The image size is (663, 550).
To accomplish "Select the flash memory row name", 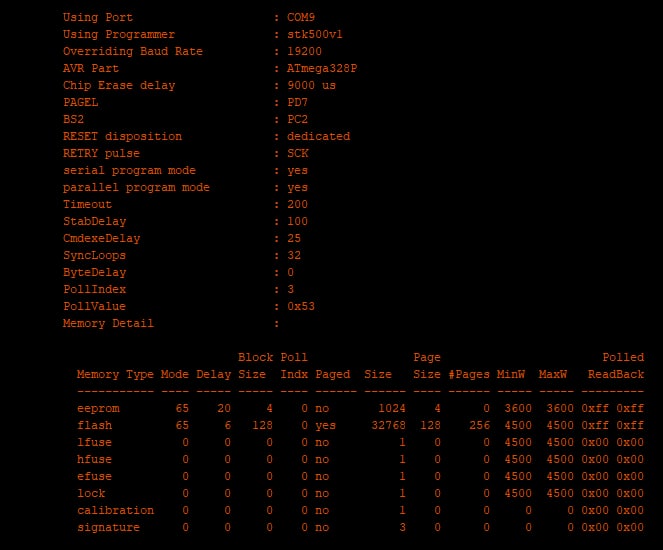I will pos(94,425).
